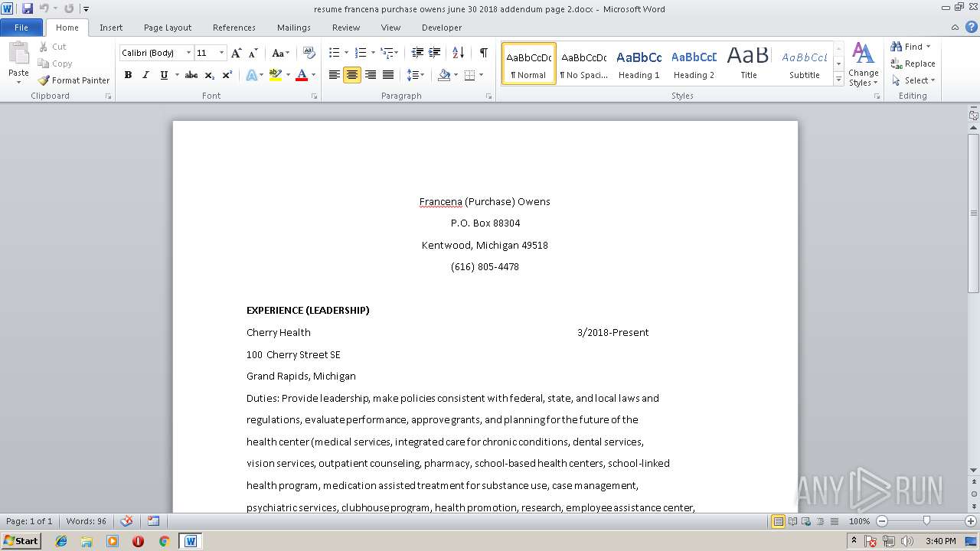
Task: Switch to Full Screen Reading view
Action: click(x=792, y=521)
